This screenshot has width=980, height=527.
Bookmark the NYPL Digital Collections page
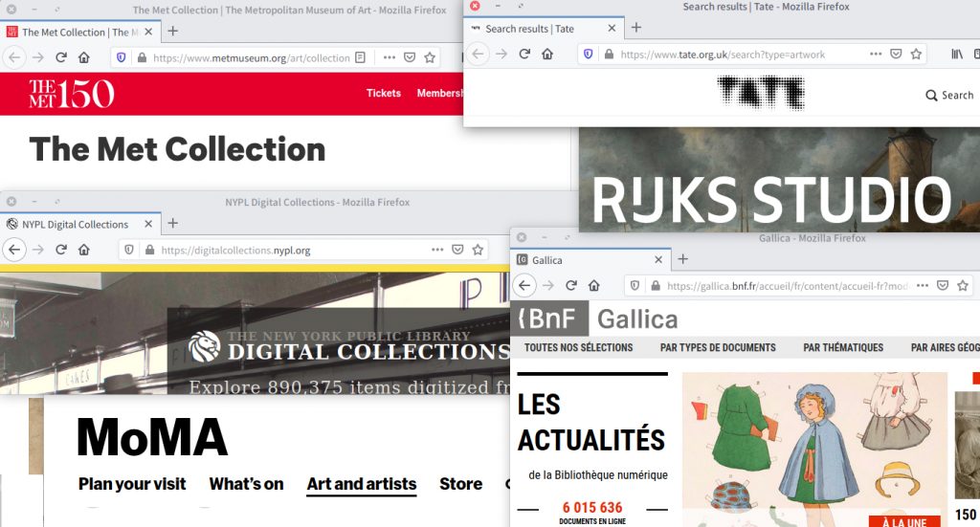click(x=478, y=250)
